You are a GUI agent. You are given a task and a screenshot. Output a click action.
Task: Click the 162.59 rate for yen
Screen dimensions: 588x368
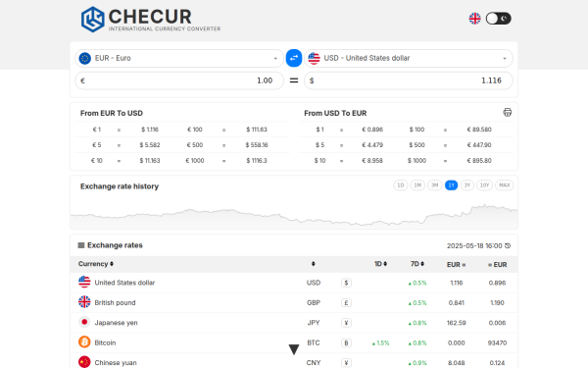[456, 323]
